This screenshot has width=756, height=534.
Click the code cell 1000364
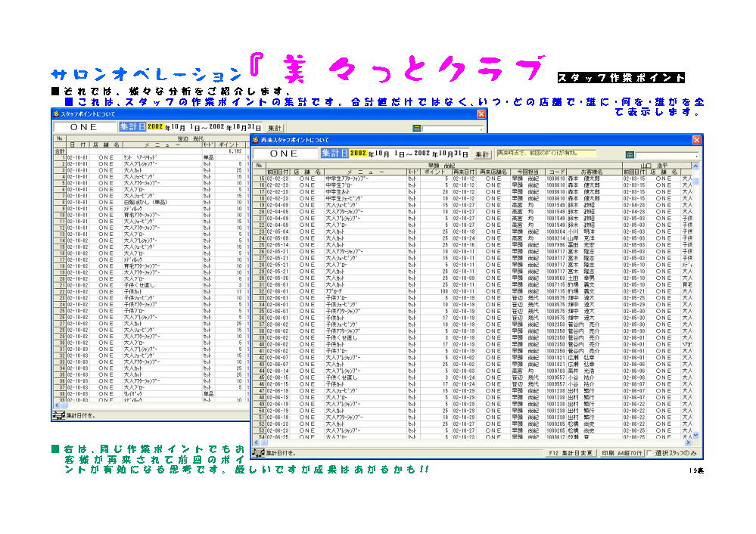(556, 231)
